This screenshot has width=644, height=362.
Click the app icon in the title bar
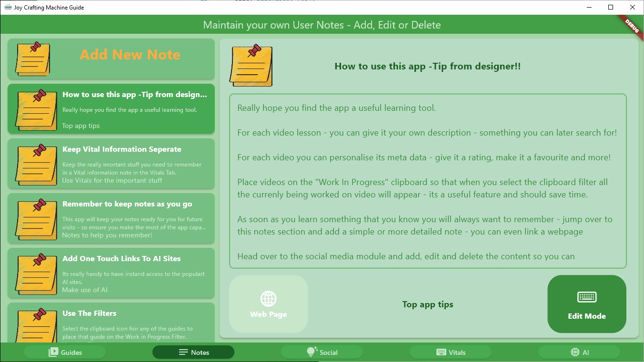tap(8, 7)
